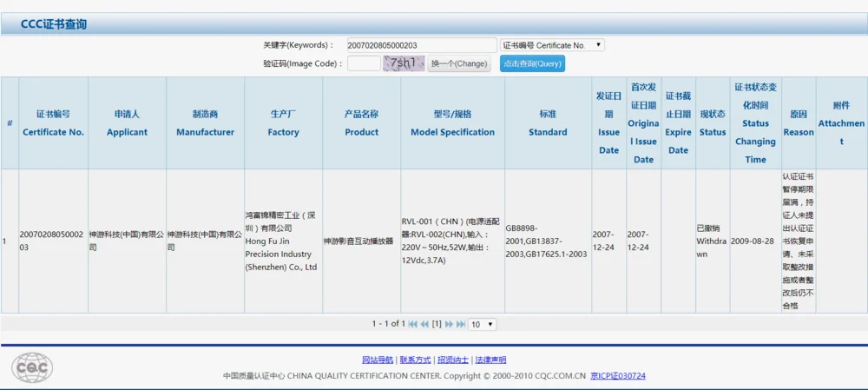Click the Reason column header
This screenshot has height=390, width=868.
pos(799,123)
